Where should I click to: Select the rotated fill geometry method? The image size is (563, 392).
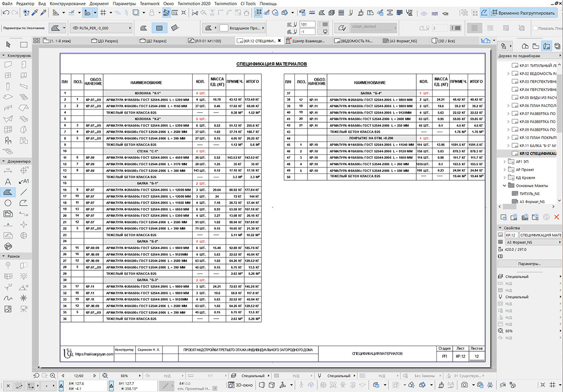click(175, 28)
